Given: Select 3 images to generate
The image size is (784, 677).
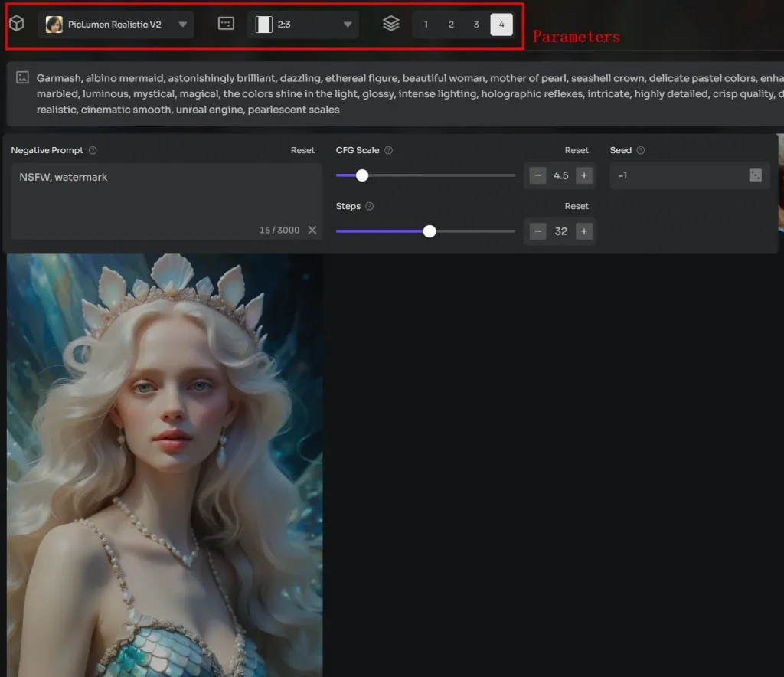Looking at the screenshot, I should (x=476, y=25).
